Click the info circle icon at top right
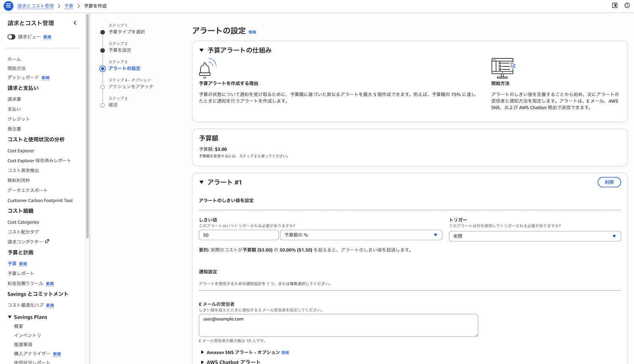This screenshot has height=364, width=634. [627, 5]
